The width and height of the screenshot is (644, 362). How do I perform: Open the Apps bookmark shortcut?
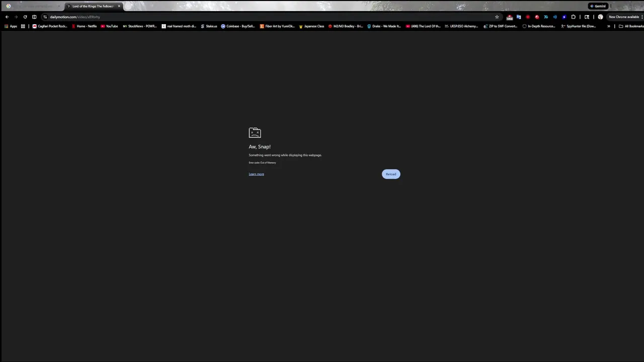(11, 26)
